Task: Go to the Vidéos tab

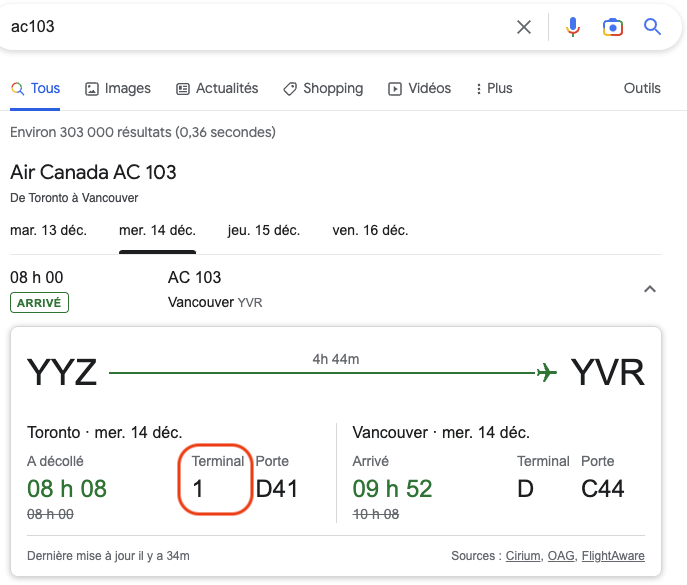Action: pos(419,88)
